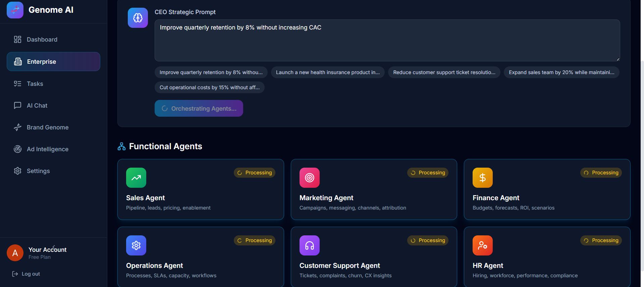Choose the 'Improve quarterly retention by 8%' suggestion chip

click(x=211, y=72)
